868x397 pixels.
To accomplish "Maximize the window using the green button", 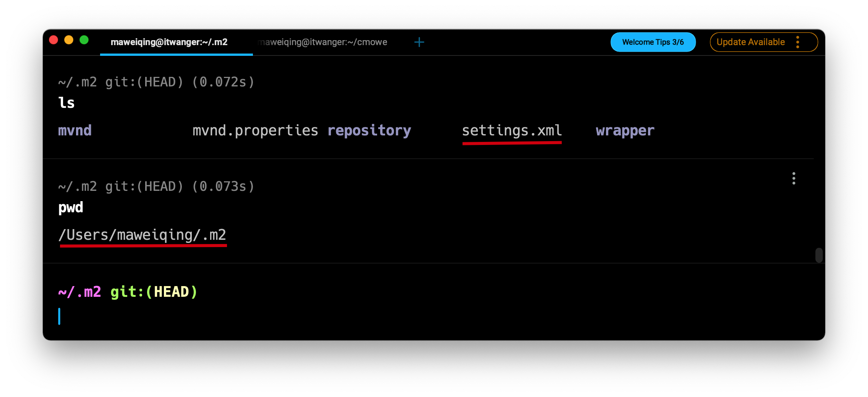I will [x=84, y=40].
